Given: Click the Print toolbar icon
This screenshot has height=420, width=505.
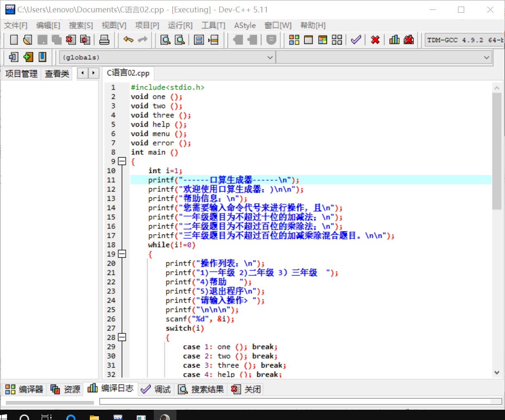Looking at the screenshot, I should coord(105,40).
